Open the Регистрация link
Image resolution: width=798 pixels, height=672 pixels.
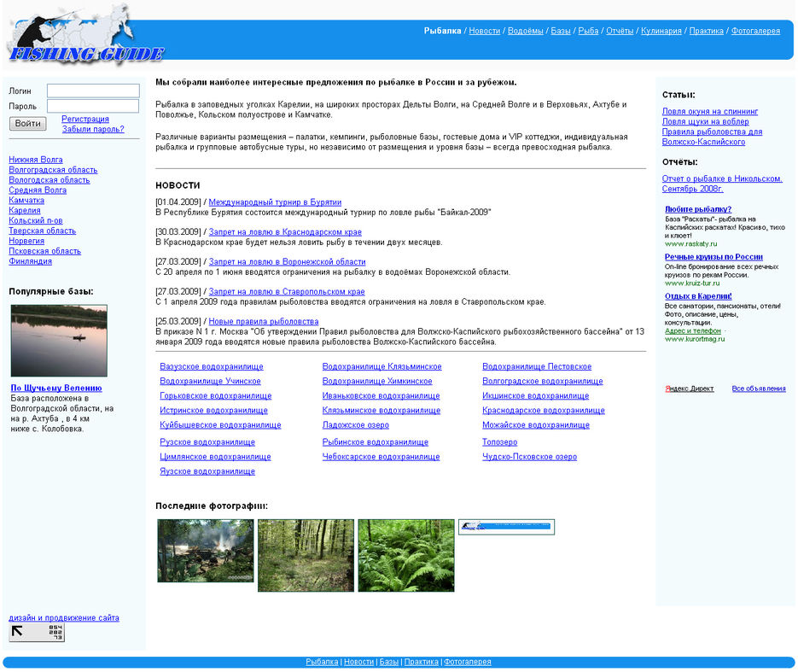[x=85, y=120]
